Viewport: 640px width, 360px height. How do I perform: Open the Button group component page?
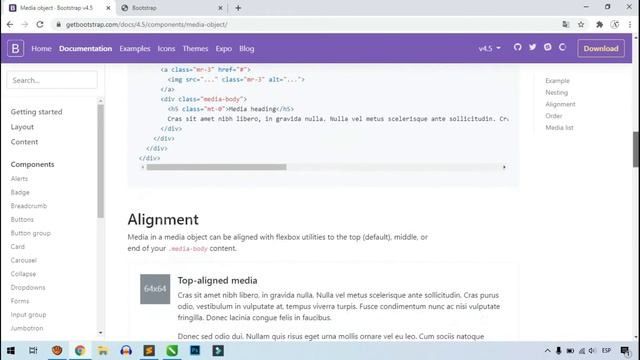[x=31, y=233]
